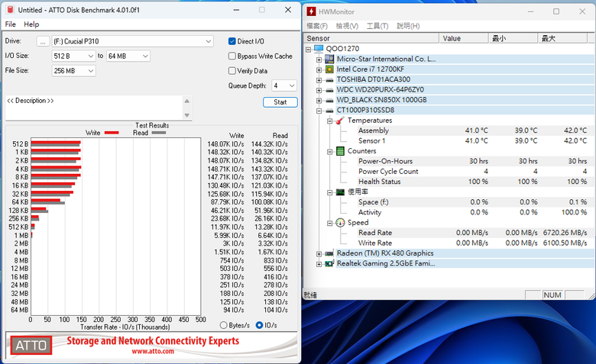Viewport: 596px width, 364px height.
Task: Click the Description scroll up arrow
Action: point(187,101)
